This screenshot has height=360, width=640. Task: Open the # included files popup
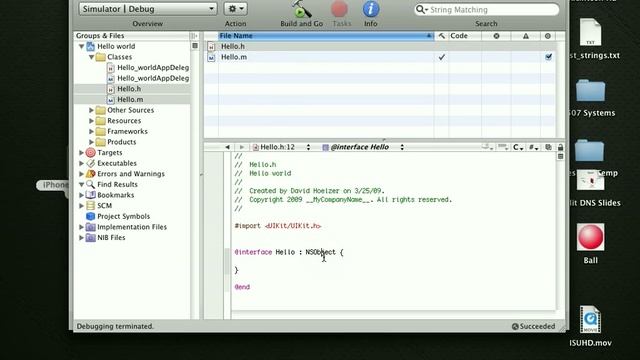point(533,147)
